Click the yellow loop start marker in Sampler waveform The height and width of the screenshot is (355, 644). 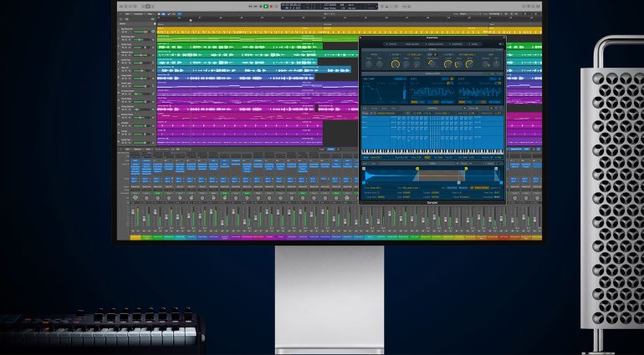(x=417, y=170)
